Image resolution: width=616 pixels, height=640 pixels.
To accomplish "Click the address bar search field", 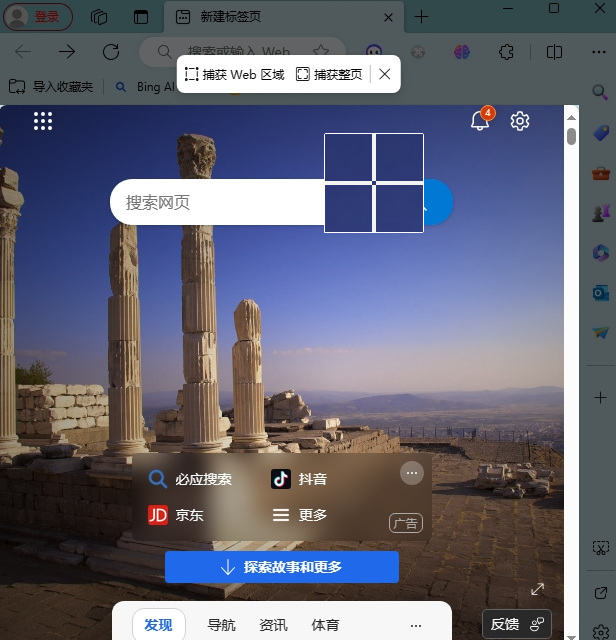I will (242, 52).
